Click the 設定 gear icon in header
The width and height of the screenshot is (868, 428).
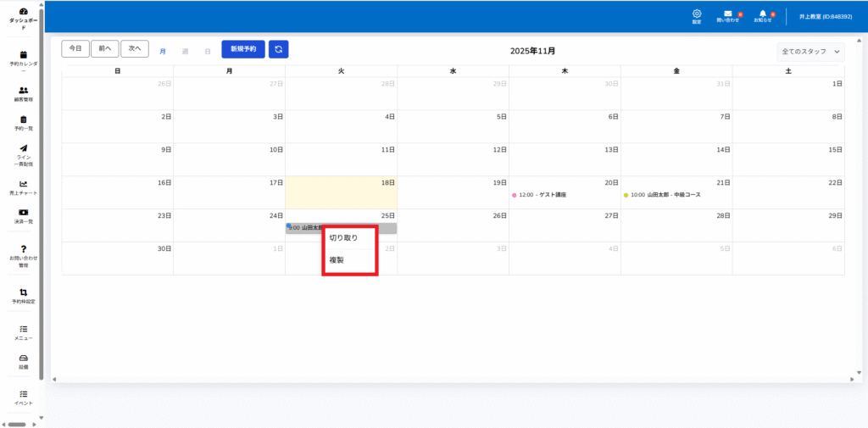(697, 14)
